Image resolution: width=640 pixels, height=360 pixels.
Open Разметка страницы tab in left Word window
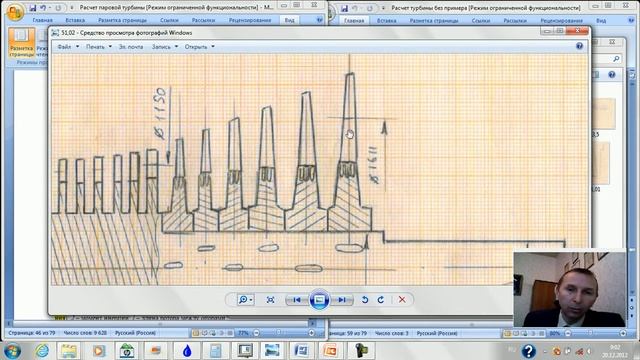(122, 20)
